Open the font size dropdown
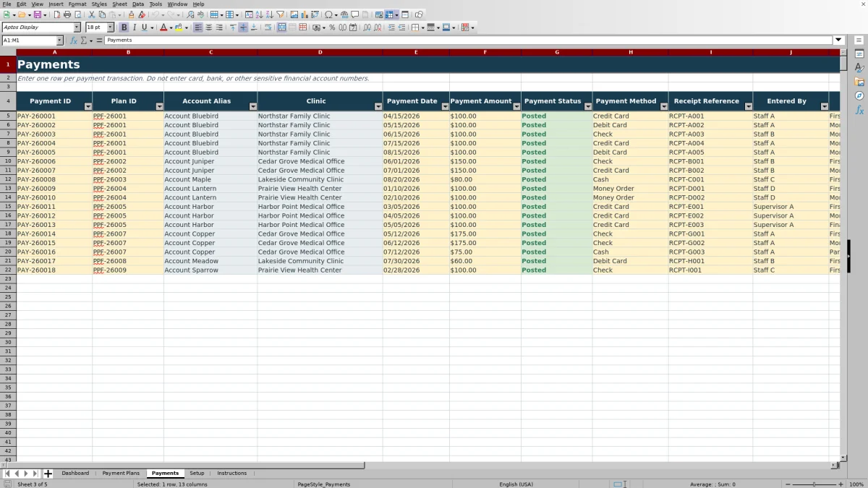Screen dimensions: 868x488 tap(110, 27)
